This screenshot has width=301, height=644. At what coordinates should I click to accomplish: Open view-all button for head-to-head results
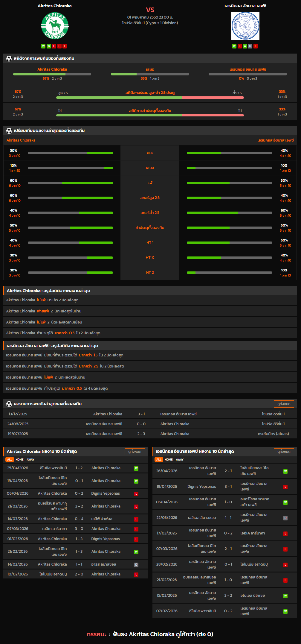coord(284,404)
